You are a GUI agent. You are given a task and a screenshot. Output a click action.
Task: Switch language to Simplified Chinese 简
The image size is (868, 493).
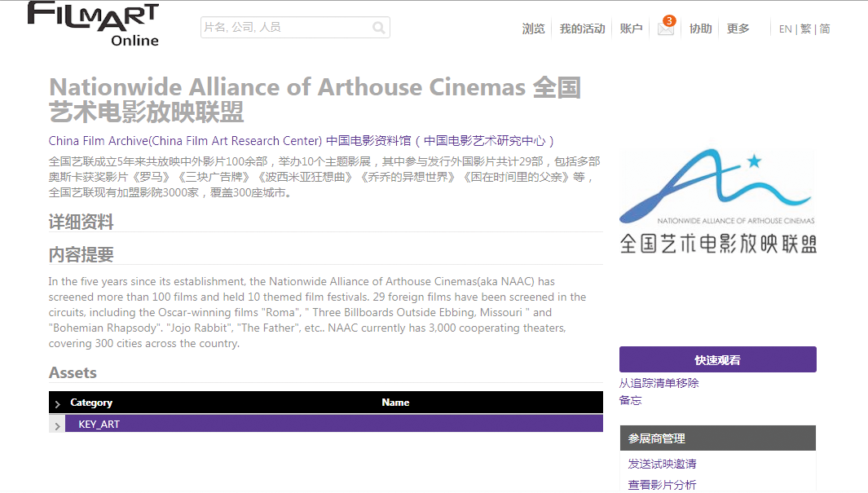(825, 29)
